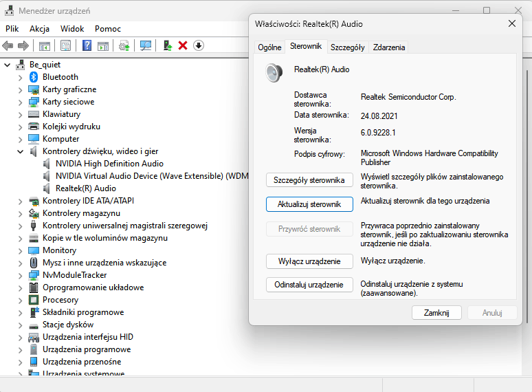Open the Properties sheet toolbar icon

point(65,45)
